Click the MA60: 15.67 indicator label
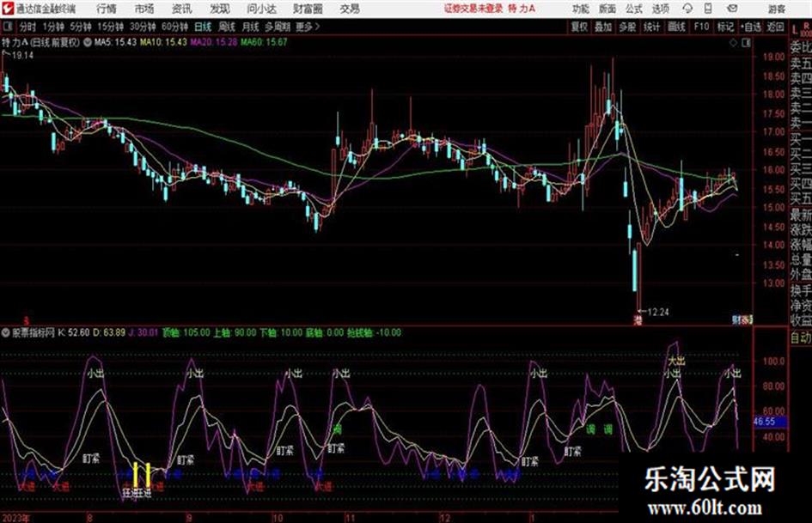 264,42
